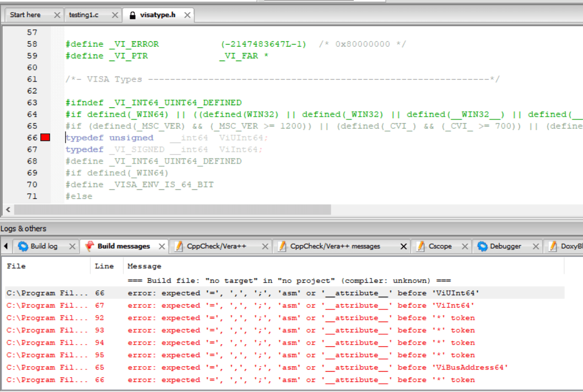The height and width of the screenshot is (392, 583).
Task: Close the Build log tab
Action: pyautogui.click(x=73, y=246)
